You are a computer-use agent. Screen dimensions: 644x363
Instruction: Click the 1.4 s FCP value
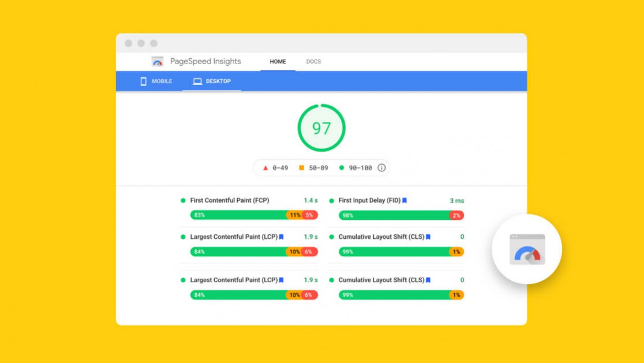click(x=311, y=200)
